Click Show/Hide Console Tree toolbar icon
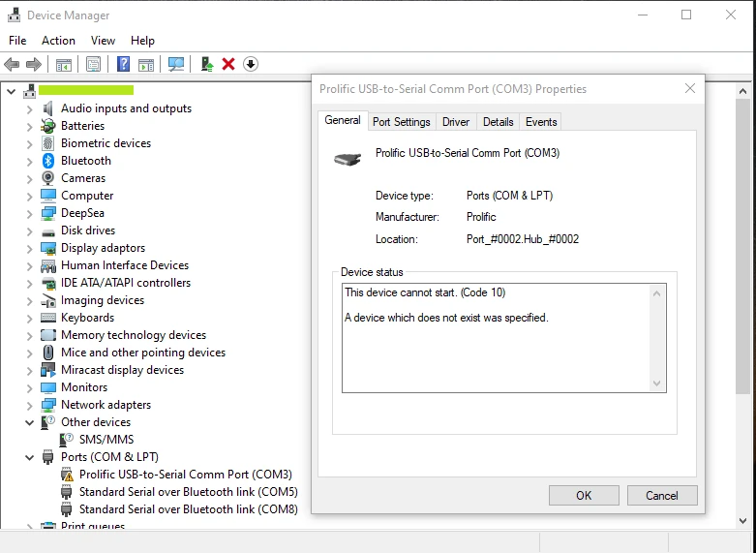This screenshot has width=756, height=553. click(x=64, y=64)
